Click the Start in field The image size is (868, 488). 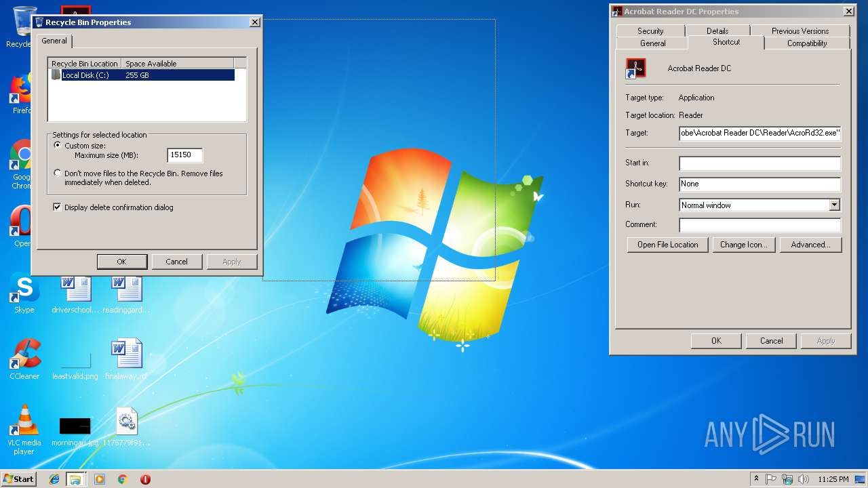[x=759, y=163]
